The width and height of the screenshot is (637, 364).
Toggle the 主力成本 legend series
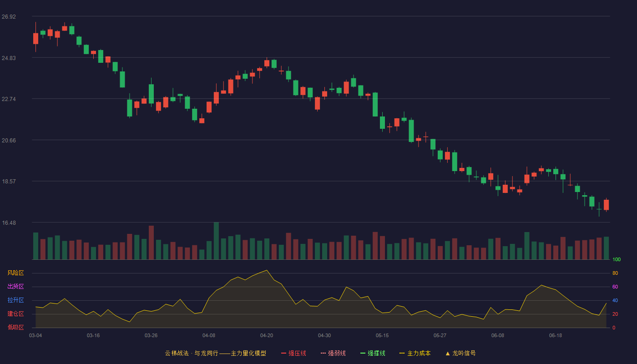click(415, 353)
